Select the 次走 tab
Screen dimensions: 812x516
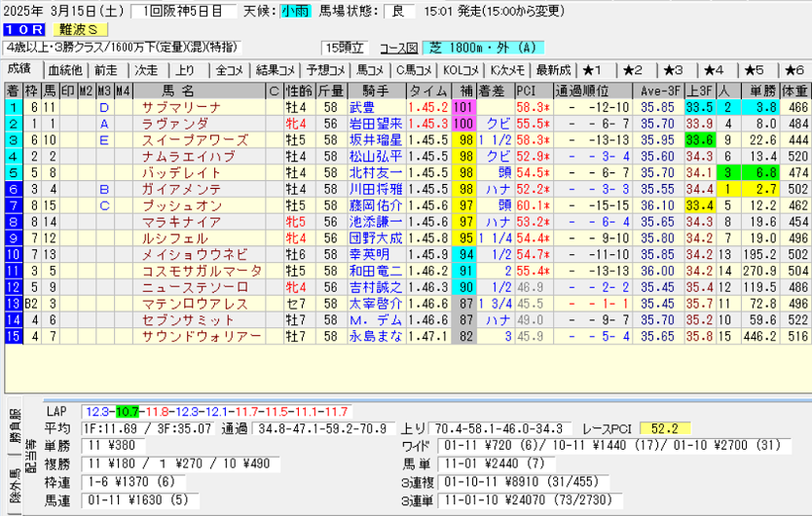146,70
